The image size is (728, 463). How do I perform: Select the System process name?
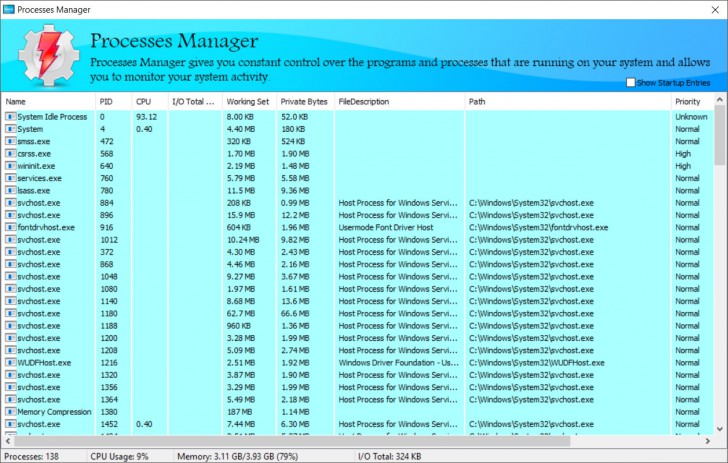30,129
